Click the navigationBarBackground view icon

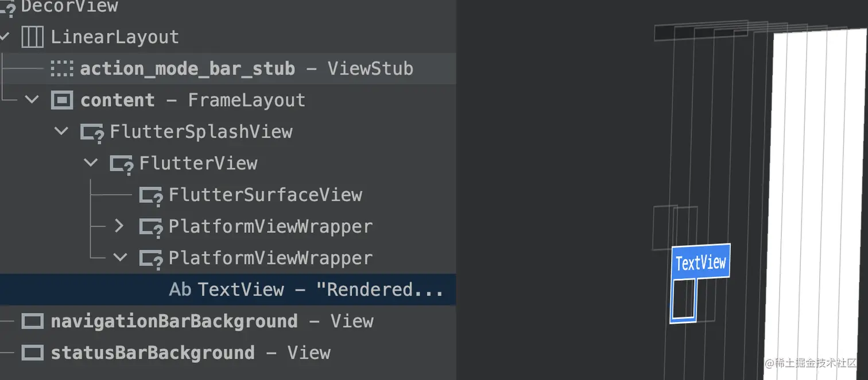coord(32,321)
